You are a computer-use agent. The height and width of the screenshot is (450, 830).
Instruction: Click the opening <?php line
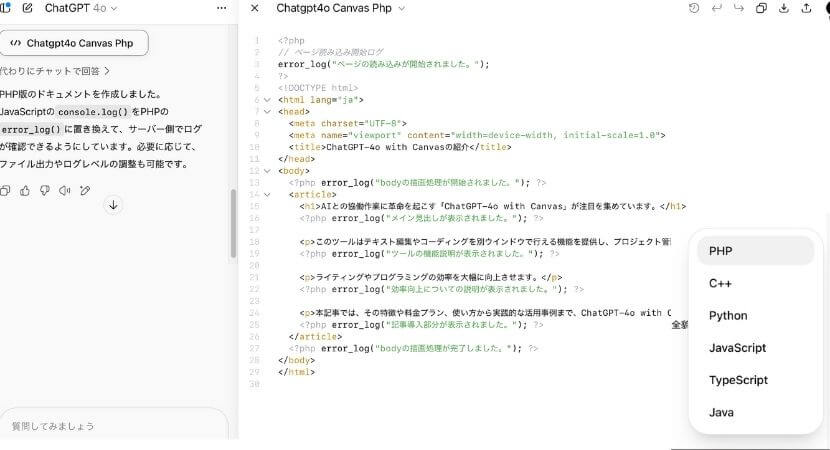pyautogui.click(x=291, y=41)
